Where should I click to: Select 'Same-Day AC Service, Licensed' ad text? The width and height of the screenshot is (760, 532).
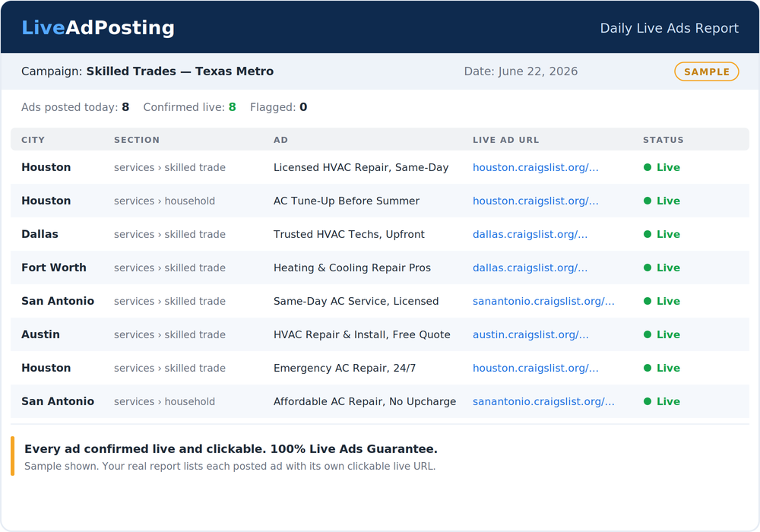(x=356, y=301)
